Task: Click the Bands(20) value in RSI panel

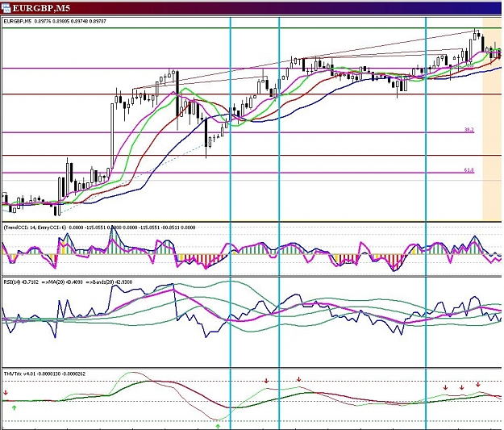Action: coord(107,282)
